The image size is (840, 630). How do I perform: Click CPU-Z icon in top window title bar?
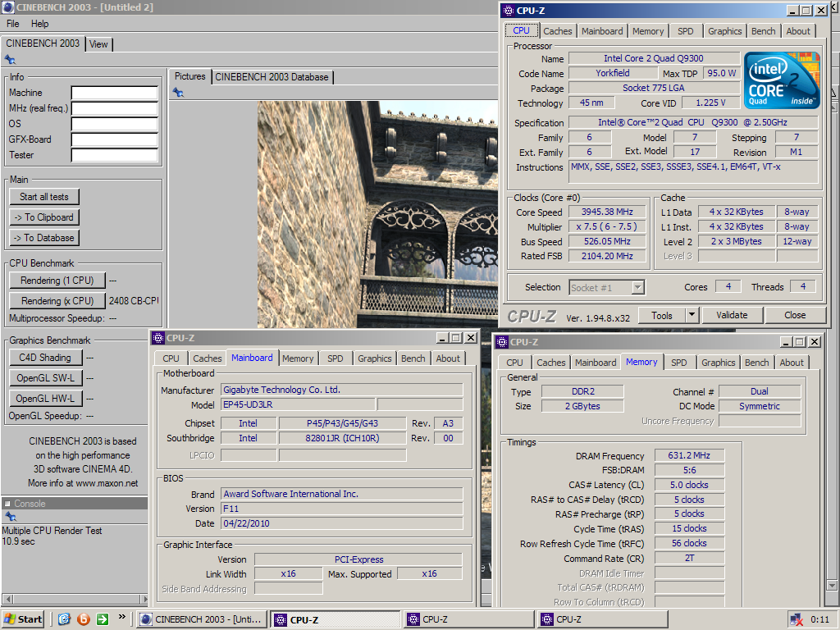click(508, 10)
